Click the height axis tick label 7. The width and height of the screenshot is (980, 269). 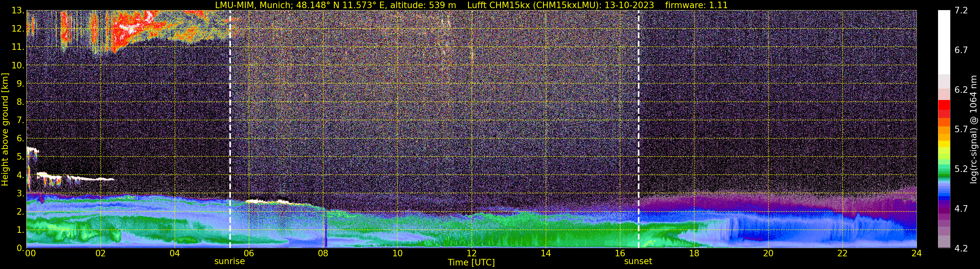click(20, 120)
